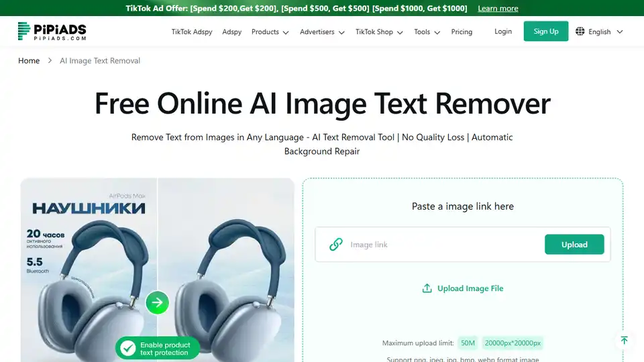Follow the Learn more link in banner
This screenshot has height=362, width=644.
(x=498, y=8)
